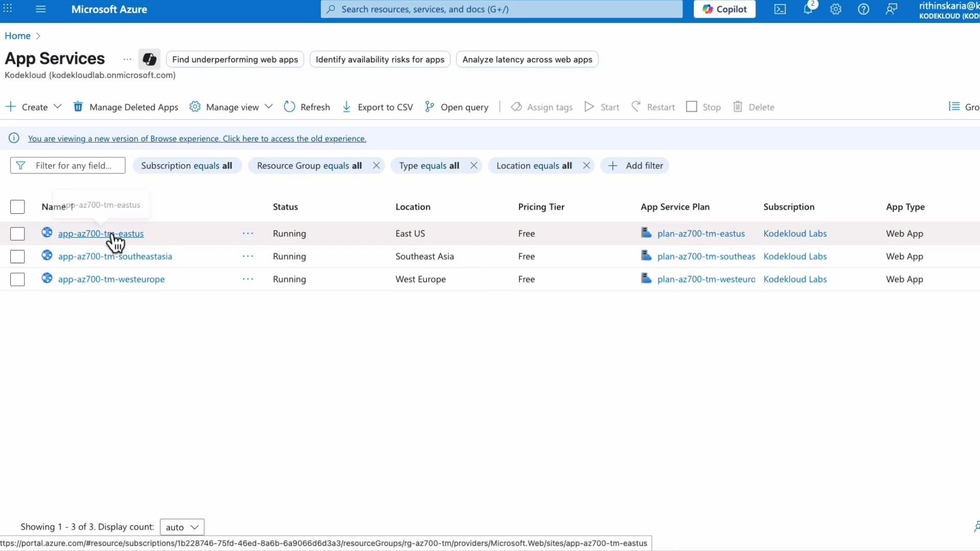
Task: Click Export to CSV icon
Action: click(x=347, y=107)
